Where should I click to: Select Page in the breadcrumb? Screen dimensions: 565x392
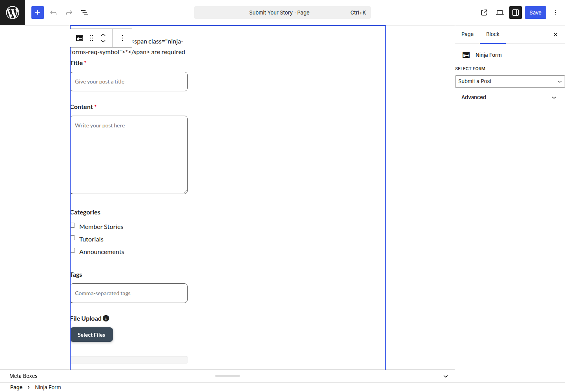click(x=16, y=387)
